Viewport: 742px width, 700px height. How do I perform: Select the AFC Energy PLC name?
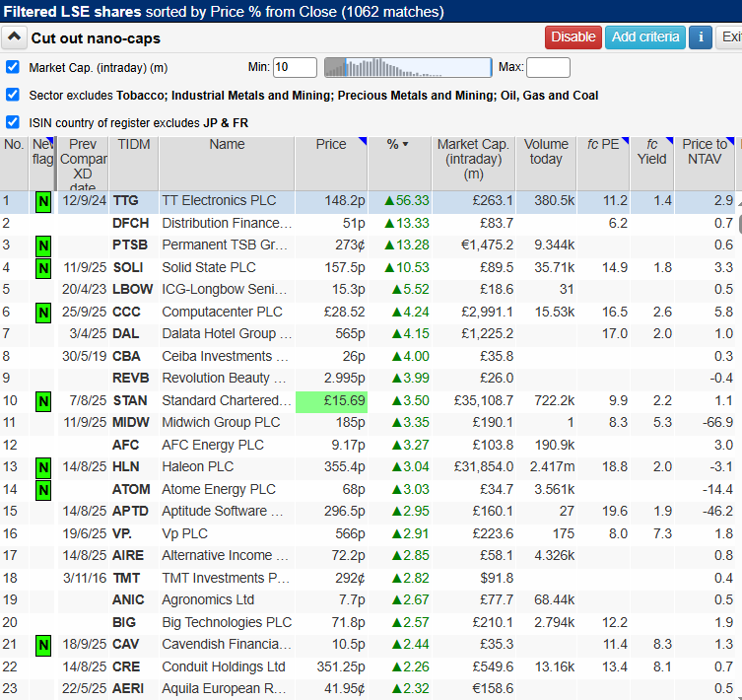[213, 445]
